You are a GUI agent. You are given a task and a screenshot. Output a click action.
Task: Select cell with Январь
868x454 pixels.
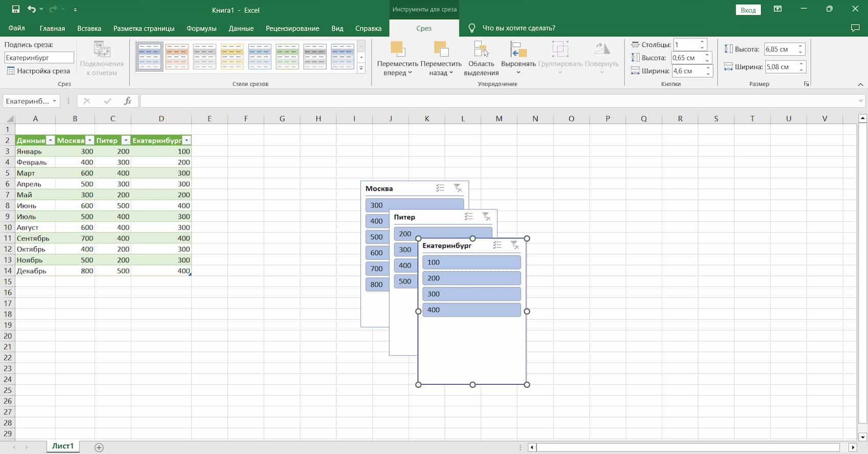(35, 151)
